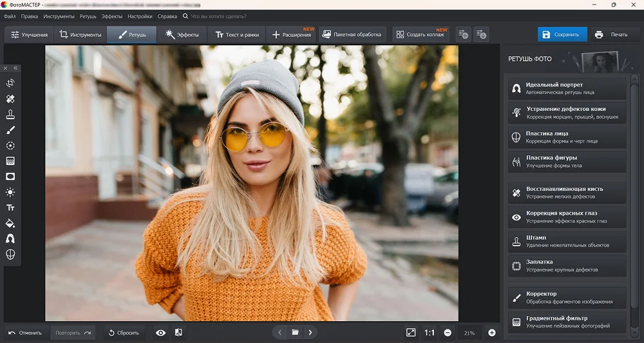Open the Улучшения tab
This screenshot has width=644, height=343.
click(29, 35)
